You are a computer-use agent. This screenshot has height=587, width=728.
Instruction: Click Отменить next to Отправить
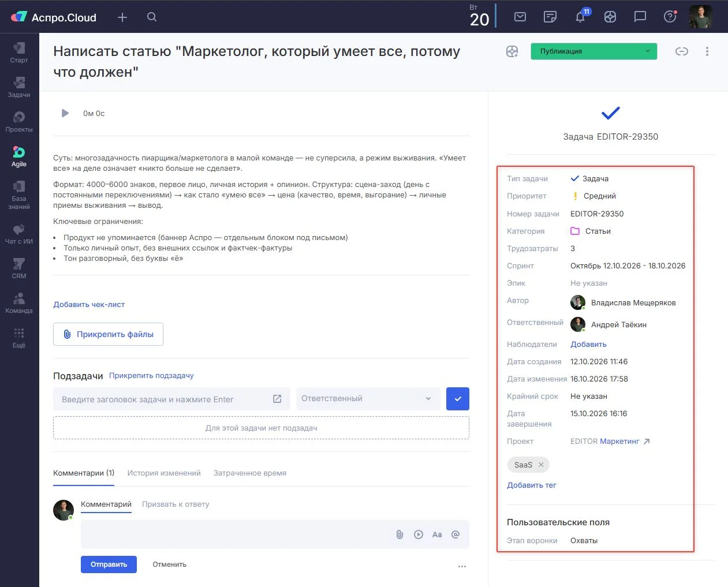(x=169, y=564)
